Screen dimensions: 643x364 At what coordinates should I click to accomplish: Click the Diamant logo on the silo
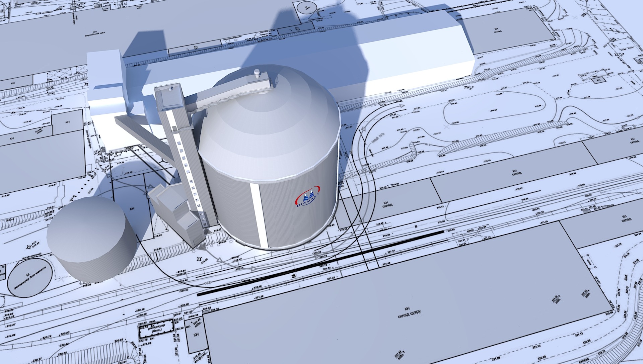tap(308, 197)
